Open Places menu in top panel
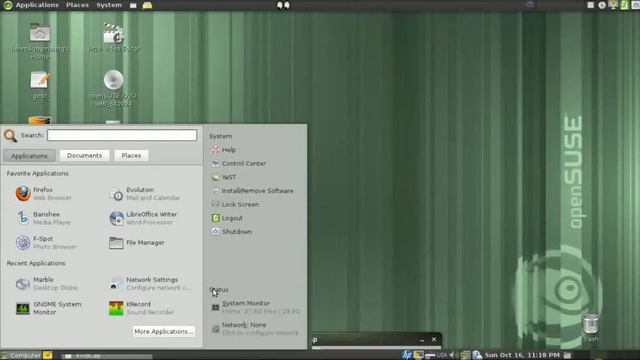 tap(77, 5)
